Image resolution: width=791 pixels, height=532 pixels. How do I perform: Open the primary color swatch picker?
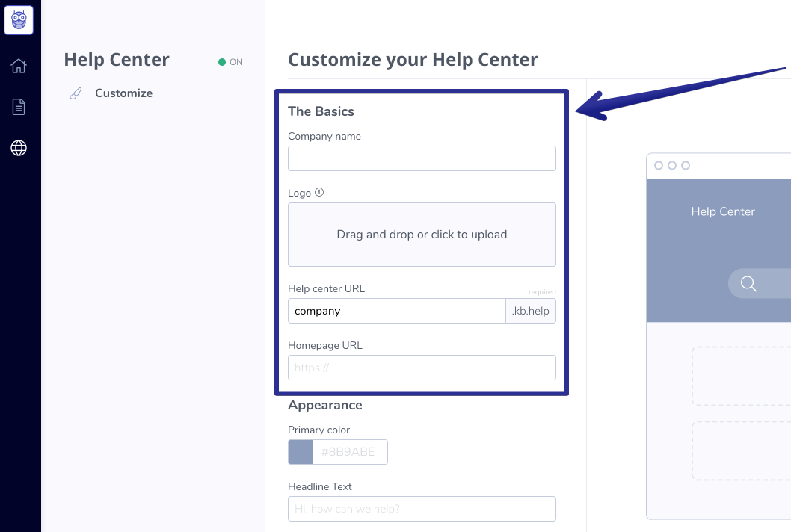300,452
